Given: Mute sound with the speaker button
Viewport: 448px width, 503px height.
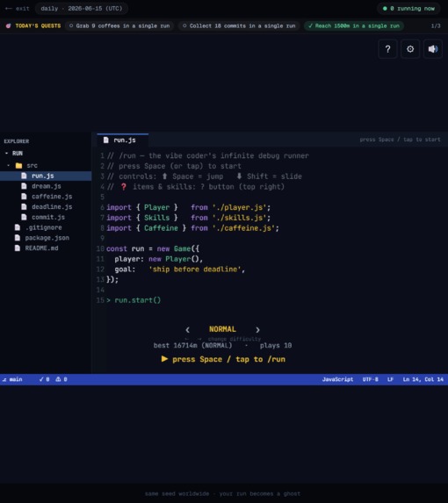Looking at the screenshot, I should coord(433,49).
